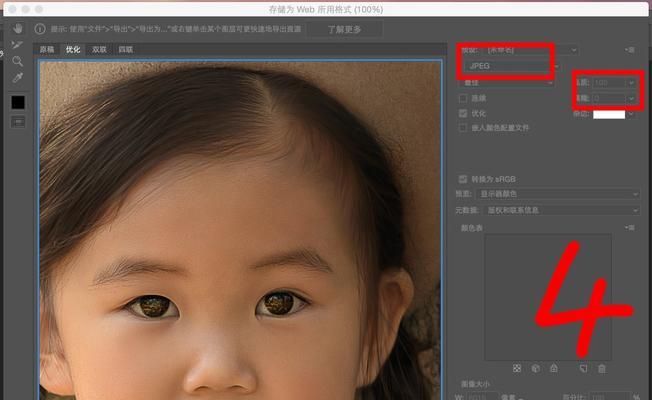
Task: Select the Slice Select tool
Action: [17, 44]
